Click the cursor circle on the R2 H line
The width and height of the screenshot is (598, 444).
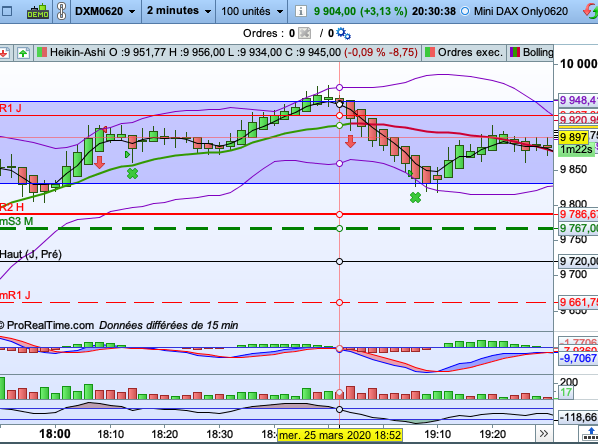coord(339,214)
